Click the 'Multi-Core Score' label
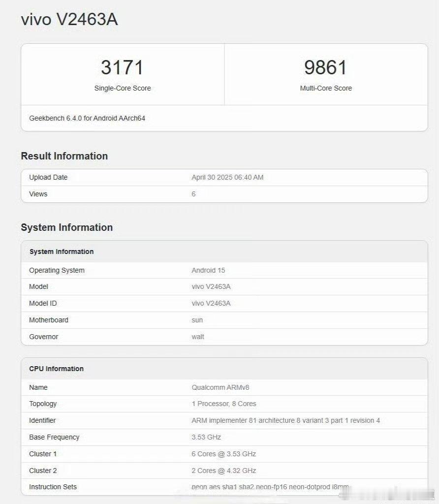 click(326, 88)
